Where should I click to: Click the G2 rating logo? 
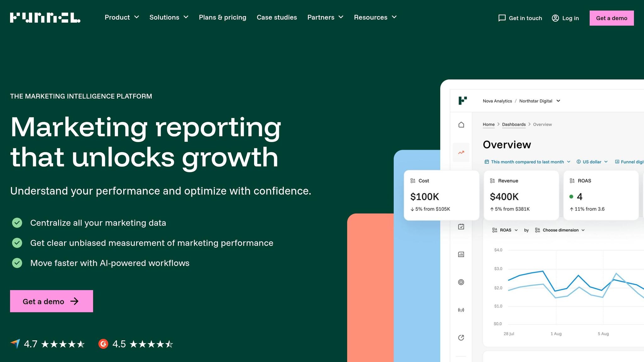point(103,344)
